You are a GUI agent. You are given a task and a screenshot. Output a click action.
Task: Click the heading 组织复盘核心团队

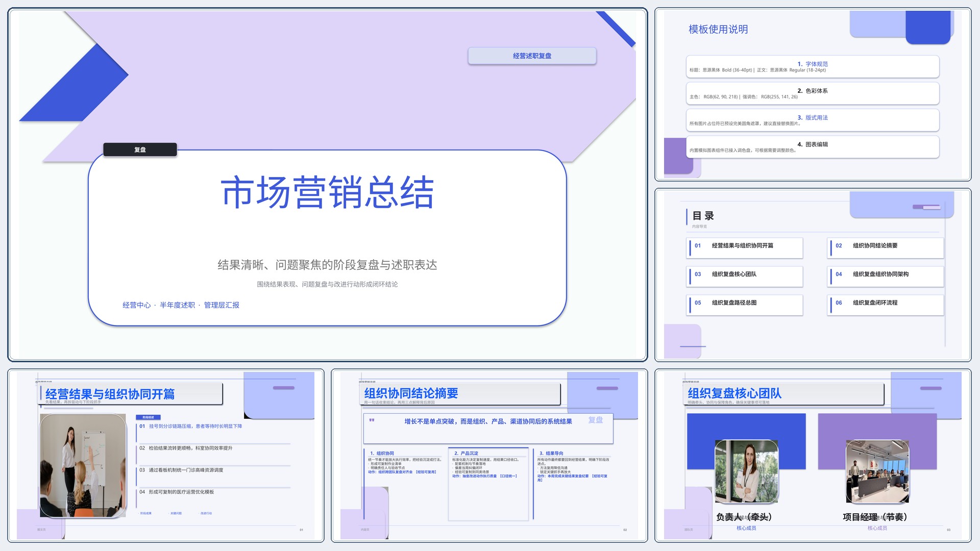pyautogui.click(x=734, y=393)
